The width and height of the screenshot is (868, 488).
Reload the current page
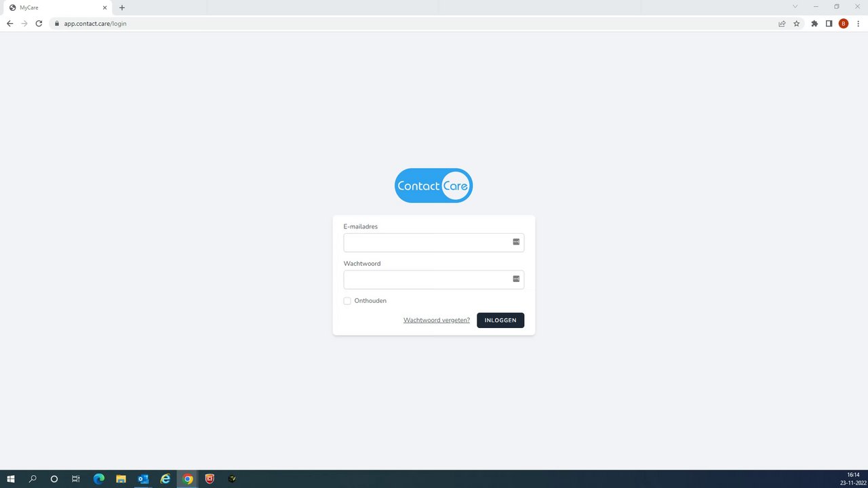pos(39,23)
